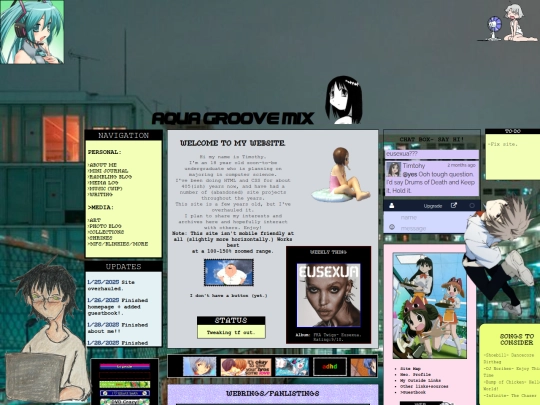
Task: Click the circle icon in chat toolbar
Action: pos(472,206)
